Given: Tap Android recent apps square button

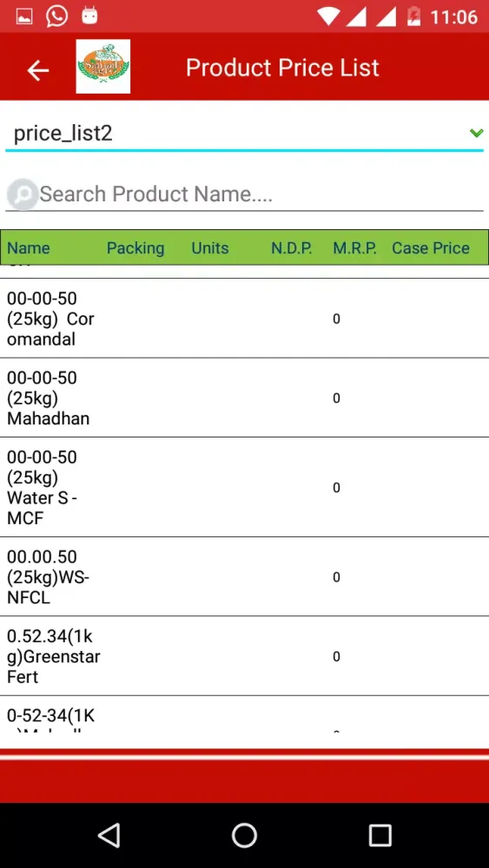Looking at the screenshot, I should 380,835.
